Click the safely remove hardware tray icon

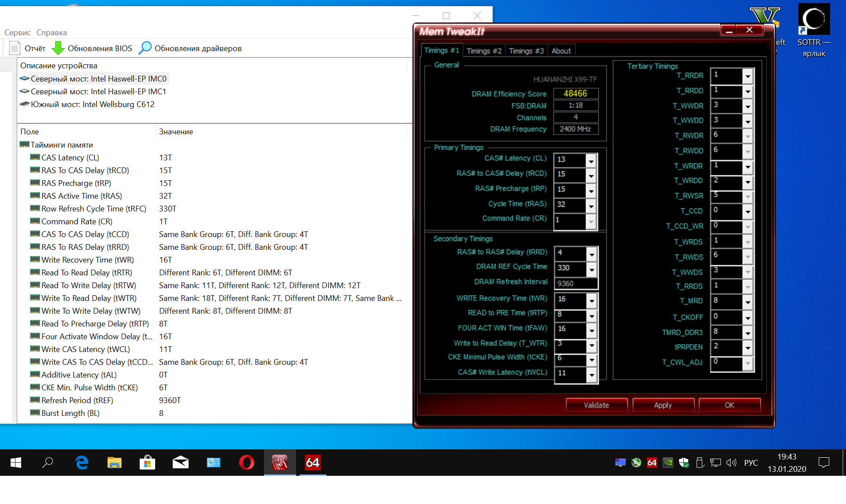pos(700,463)
